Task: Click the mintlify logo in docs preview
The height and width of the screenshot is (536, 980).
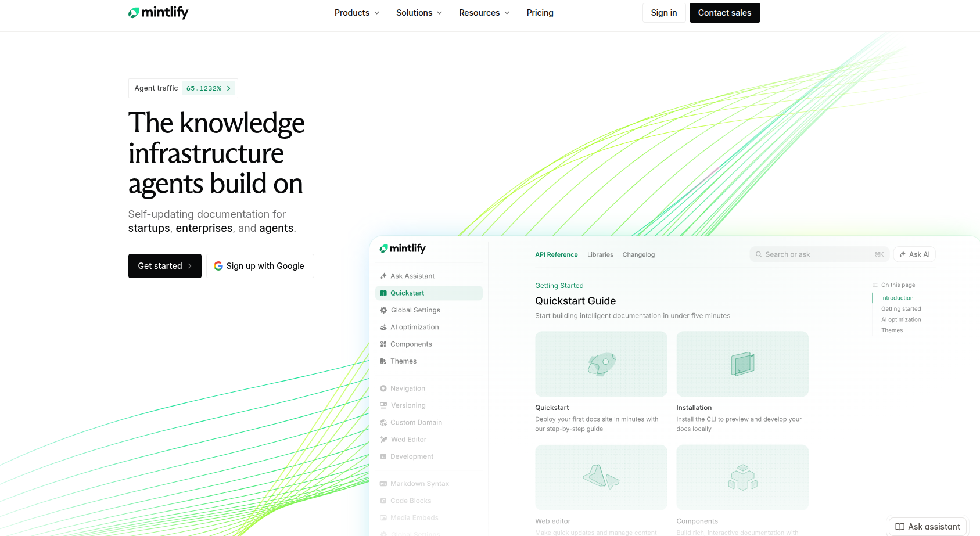Action: (403, 249)
